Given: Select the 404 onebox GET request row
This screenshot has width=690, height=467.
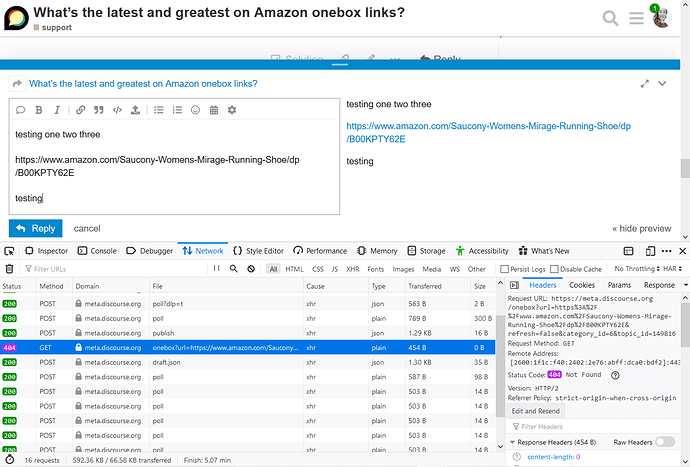Looking at the screenshot, I should tap(247, 348).
